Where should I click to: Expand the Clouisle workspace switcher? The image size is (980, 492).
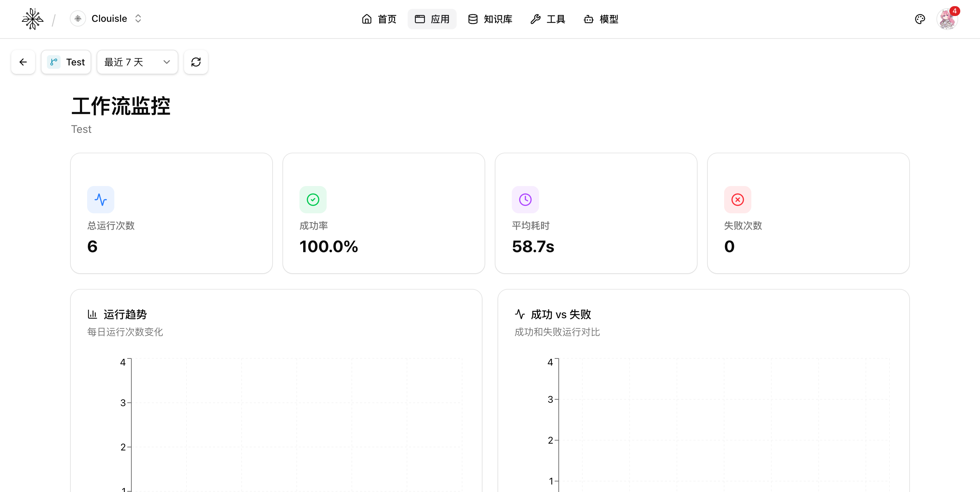click(x=138, y=19)
